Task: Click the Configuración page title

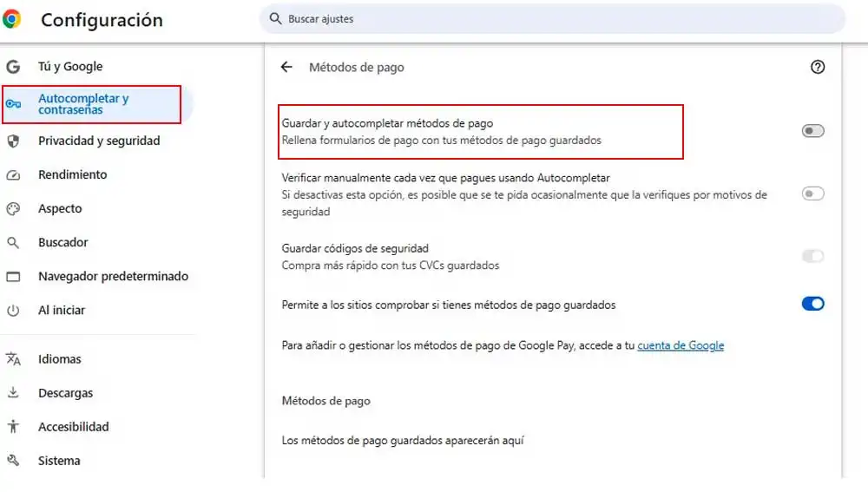Action: 102,20
